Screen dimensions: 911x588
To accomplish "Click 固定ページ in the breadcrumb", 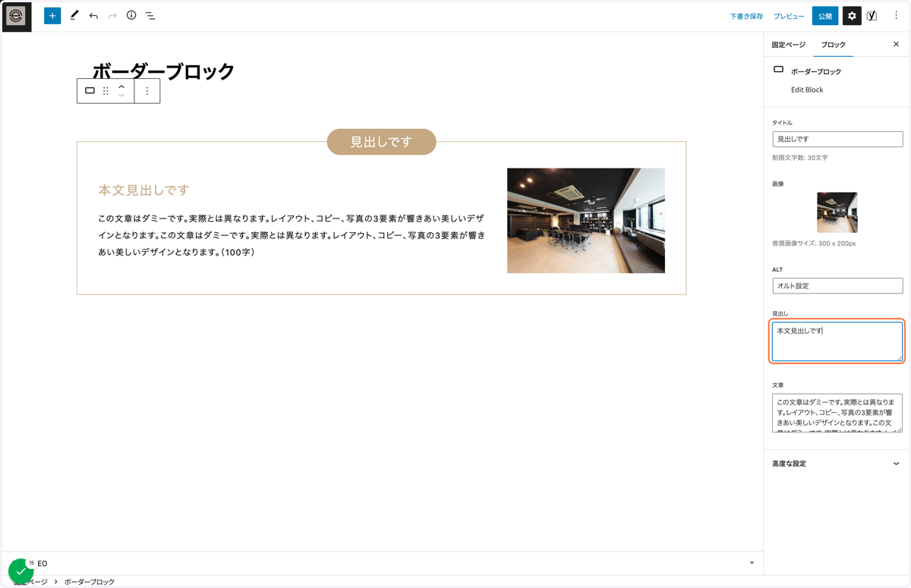I will click(30, 582).
